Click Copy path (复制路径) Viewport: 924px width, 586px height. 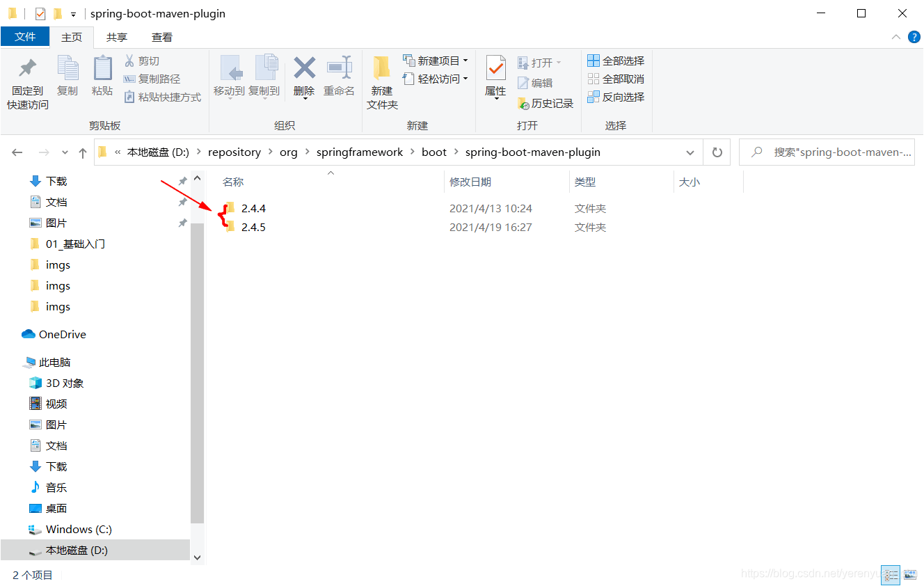point(152,79)
